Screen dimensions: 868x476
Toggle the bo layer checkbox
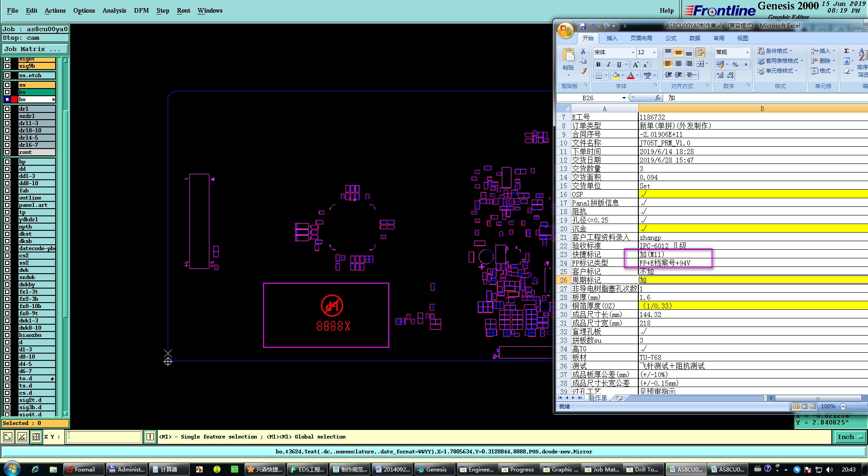tap(7, 99)
